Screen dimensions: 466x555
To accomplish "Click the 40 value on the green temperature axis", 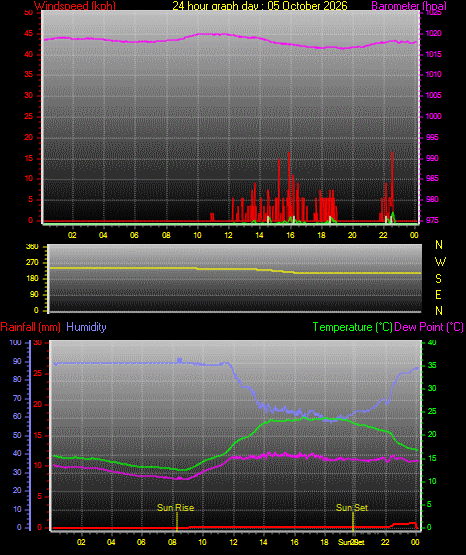I will (x=432, y=342).
